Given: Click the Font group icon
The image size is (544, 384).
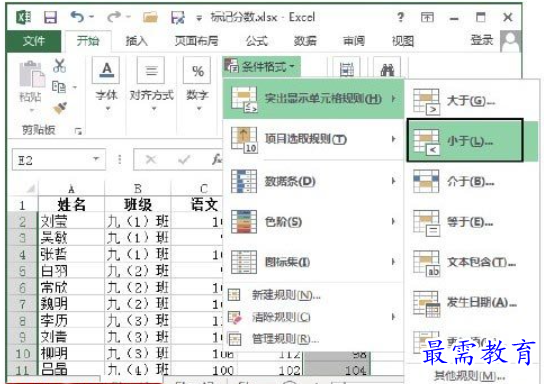Looking at the screenshot, I should point(106,70).
